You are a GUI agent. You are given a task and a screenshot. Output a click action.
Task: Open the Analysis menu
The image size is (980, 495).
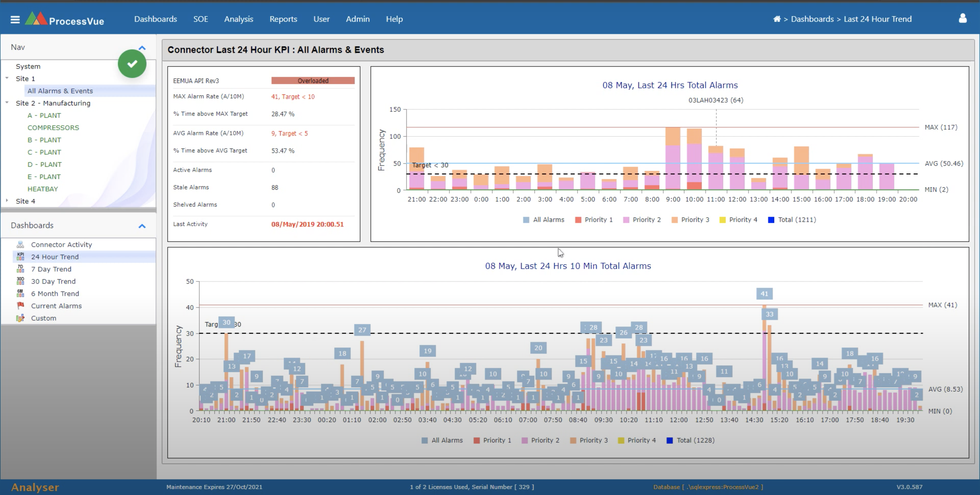coord(239,19)
